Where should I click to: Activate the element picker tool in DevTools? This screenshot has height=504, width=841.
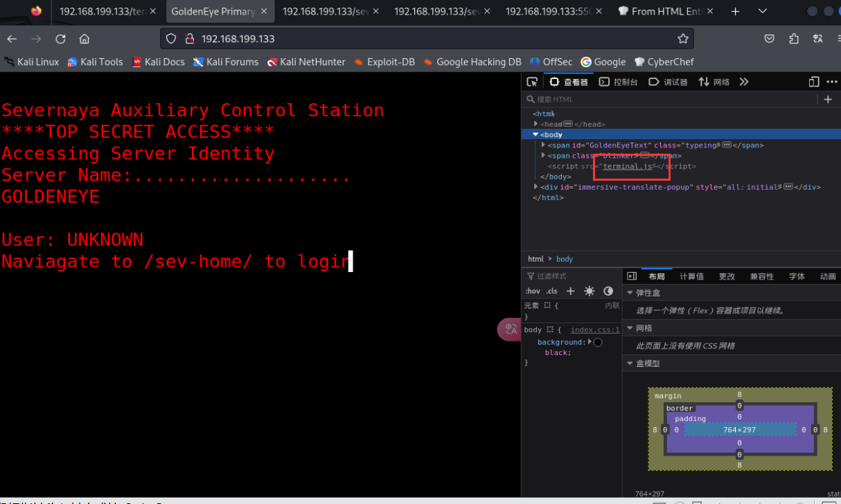pos(532,82)
